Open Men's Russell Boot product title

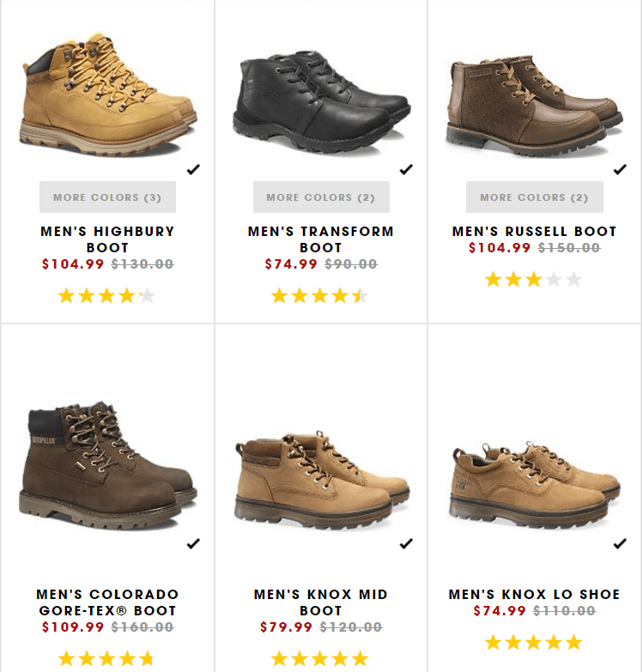[534, 232]
